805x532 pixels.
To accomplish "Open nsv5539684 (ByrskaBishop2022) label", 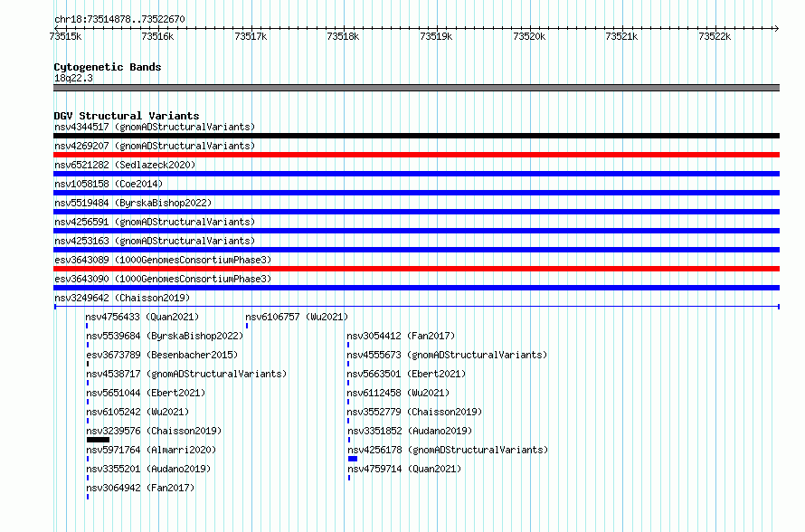I will [x=165, y=336].
